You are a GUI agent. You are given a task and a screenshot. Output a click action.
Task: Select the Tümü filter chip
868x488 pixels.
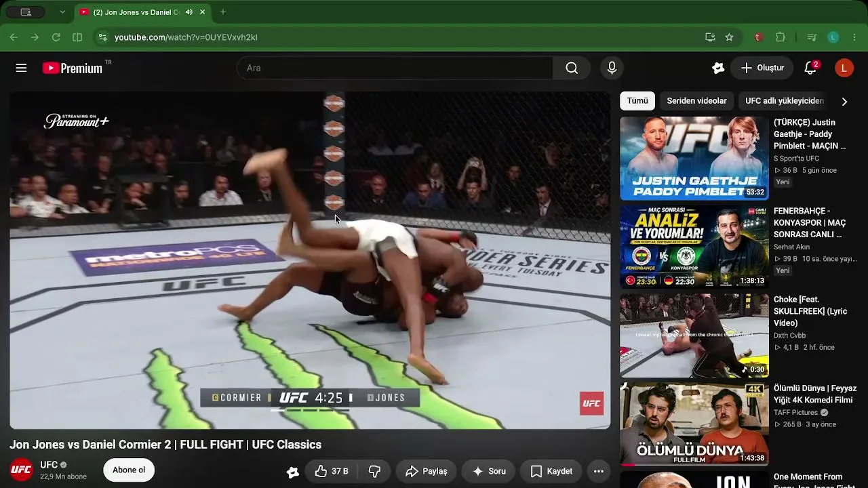(637, 101)
